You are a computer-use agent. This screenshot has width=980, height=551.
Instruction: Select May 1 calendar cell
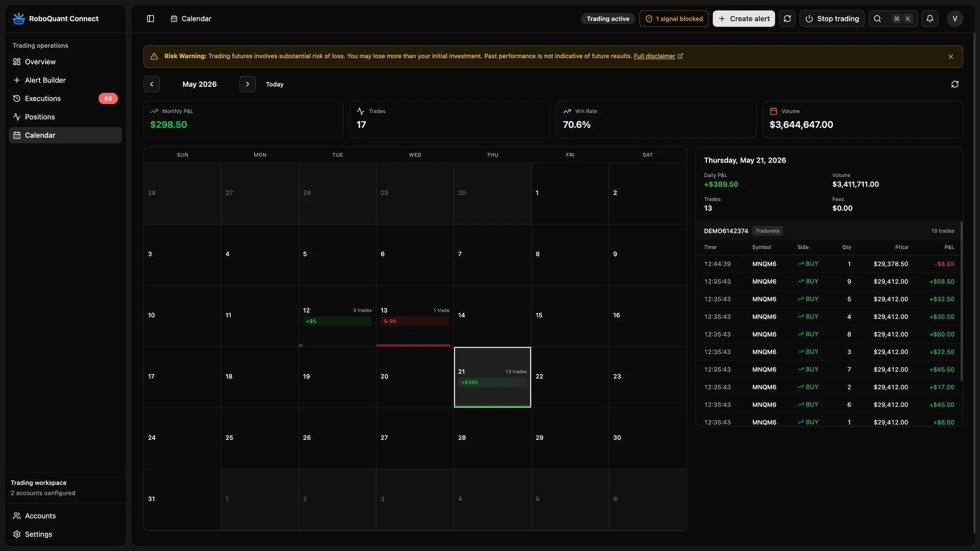click(570, 194)
